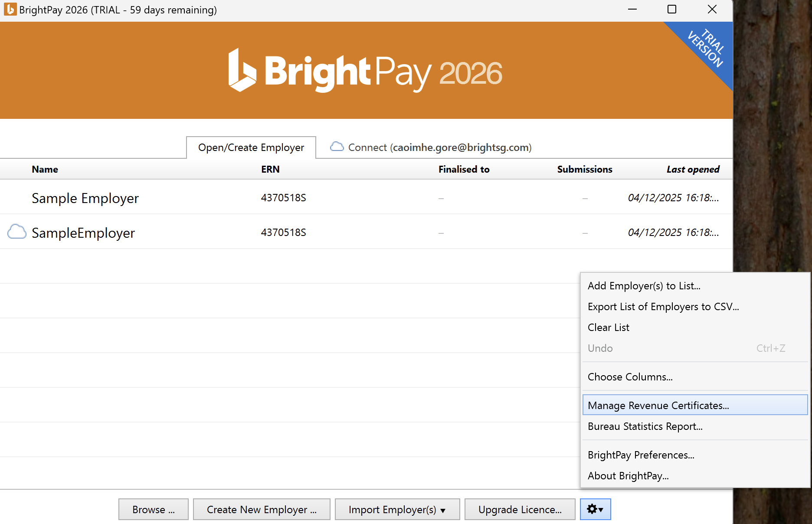Click Clear List in the menu
This screenshot has height=524, width=812.
(608, 327)
